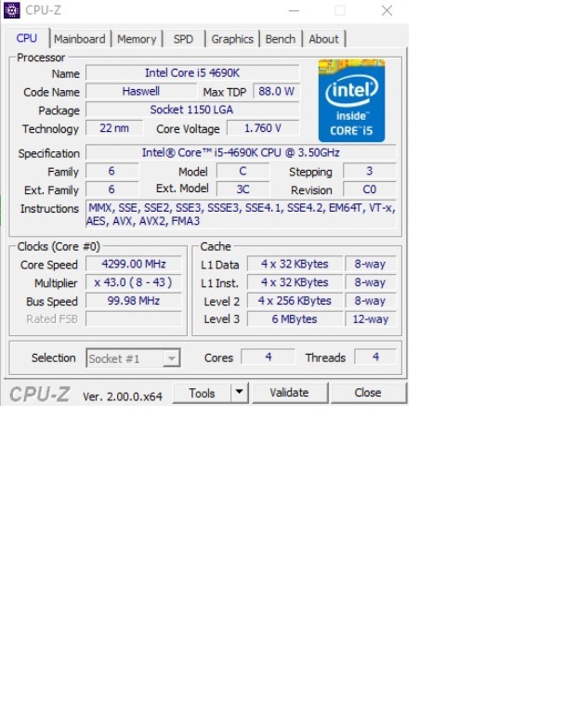Click the Multiplier value x 43.0 (8 - 43)
Image resolution: width=577 pixels, height=728 pixels.
(134, 282)
